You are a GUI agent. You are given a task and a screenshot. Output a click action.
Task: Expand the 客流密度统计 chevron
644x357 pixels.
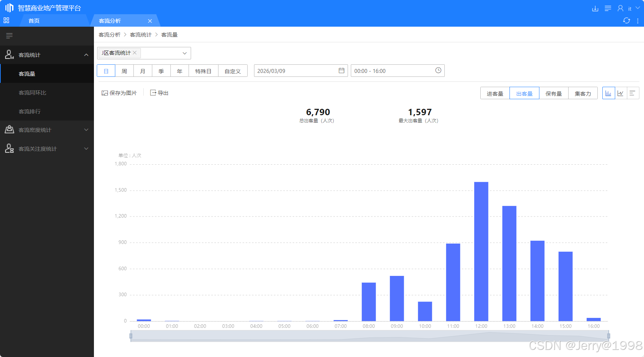pos(86,130)
